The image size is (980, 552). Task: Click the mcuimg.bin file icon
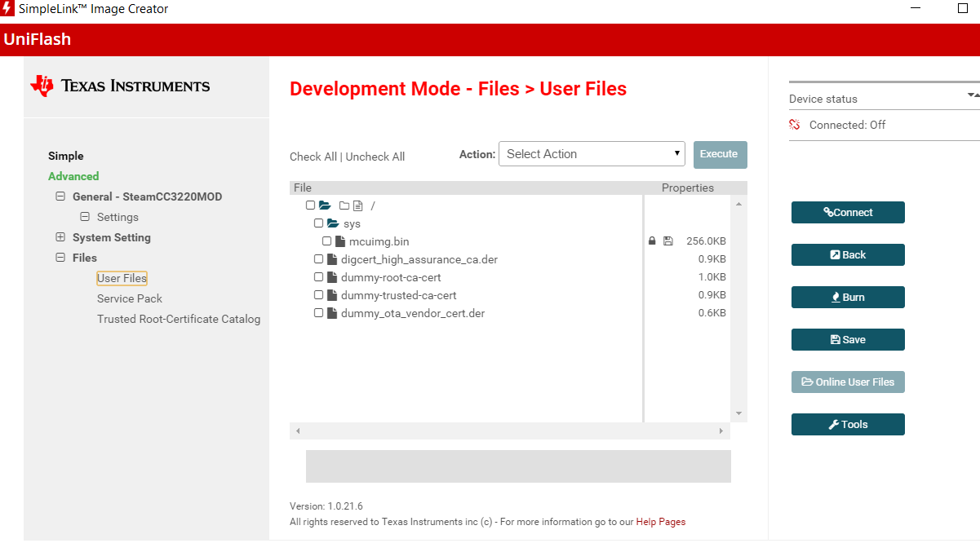(x=339, y=241)
